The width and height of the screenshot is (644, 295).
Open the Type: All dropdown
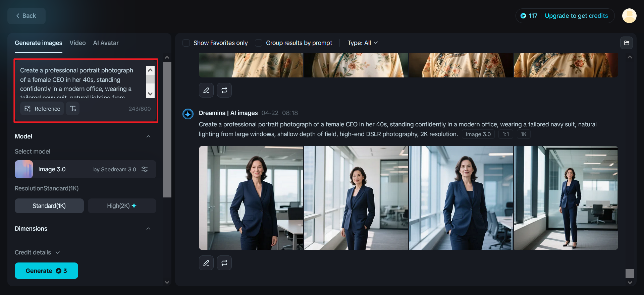pyautogui.click(x=363, y=43)
